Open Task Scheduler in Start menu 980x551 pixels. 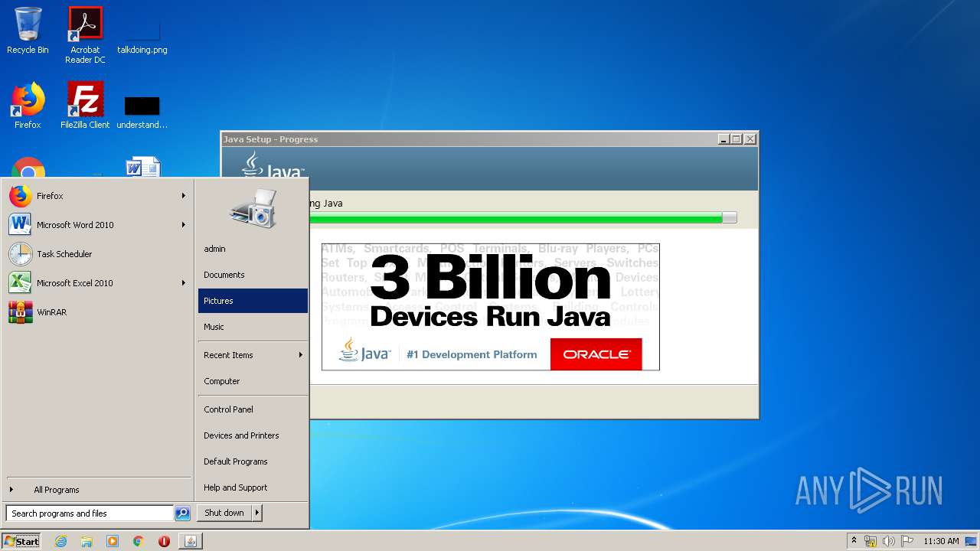click(97, 254)
